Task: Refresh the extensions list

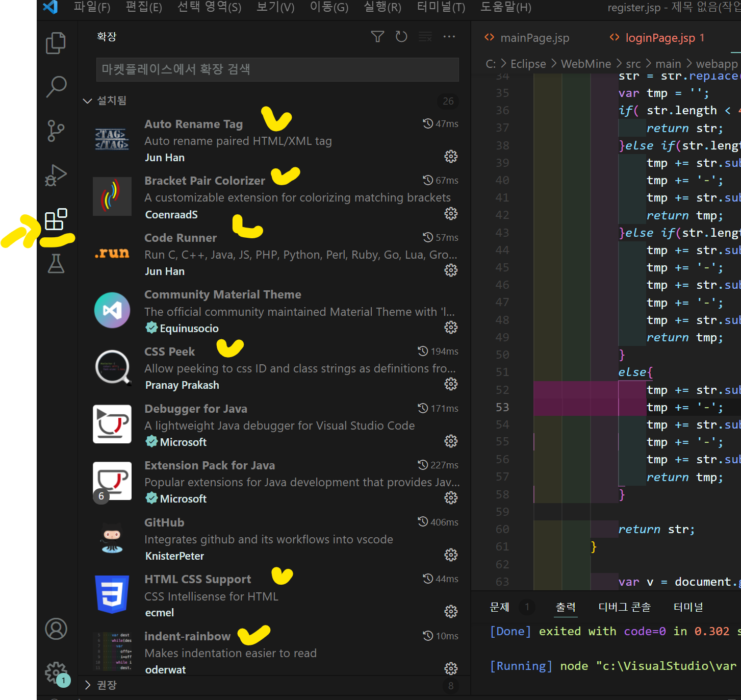Action: 401,37
